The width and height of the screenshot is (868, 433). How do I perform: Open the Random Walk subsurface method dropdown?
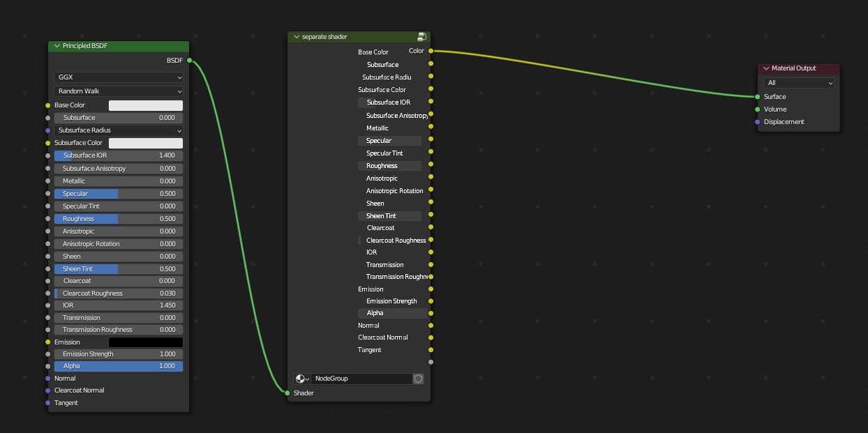coord(119,91)
